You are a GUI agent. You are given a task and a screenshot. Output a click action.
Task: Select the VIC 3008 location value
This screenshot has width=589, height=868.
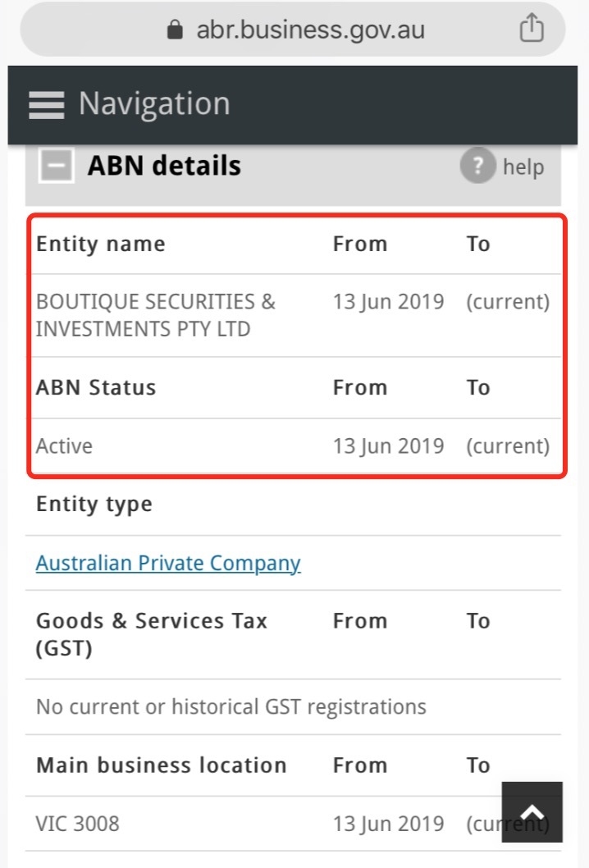coord(77,824)
